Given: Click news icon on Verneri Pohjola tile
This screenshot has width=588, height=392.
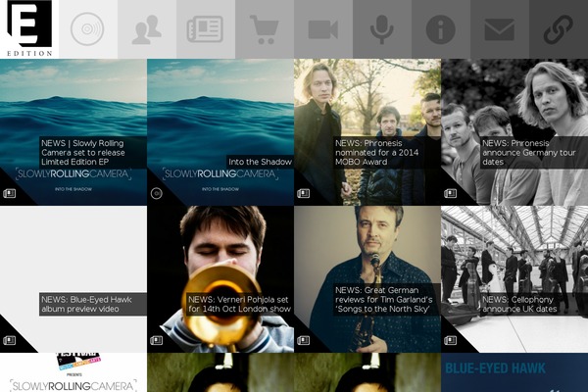Looking at the screenshot, I should [x=157, y=341].
